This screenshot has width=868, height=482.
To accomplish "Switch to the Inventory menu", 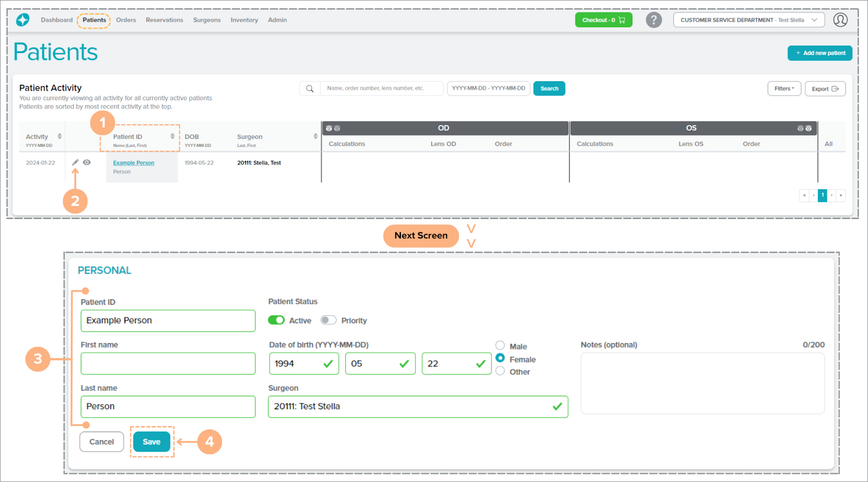I will point(244,20).
